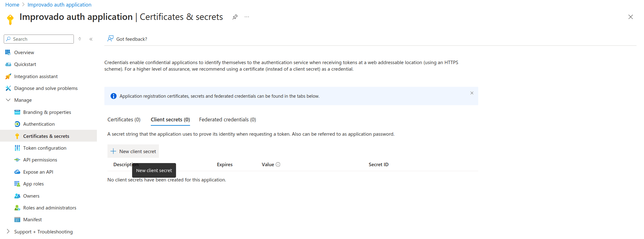644x239 pixels.
Task: Click the Got feedback icon
Action: [110, 39]
